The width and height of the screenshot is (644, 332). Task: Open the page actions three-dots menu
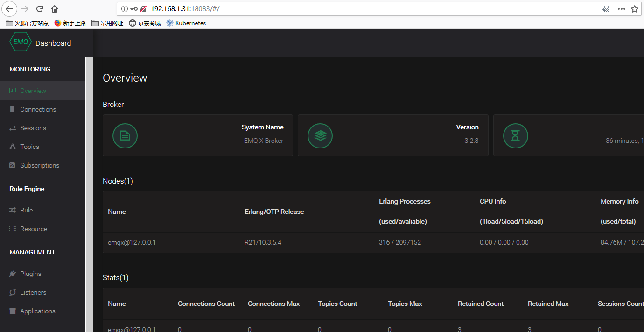(x=621, y=9)
